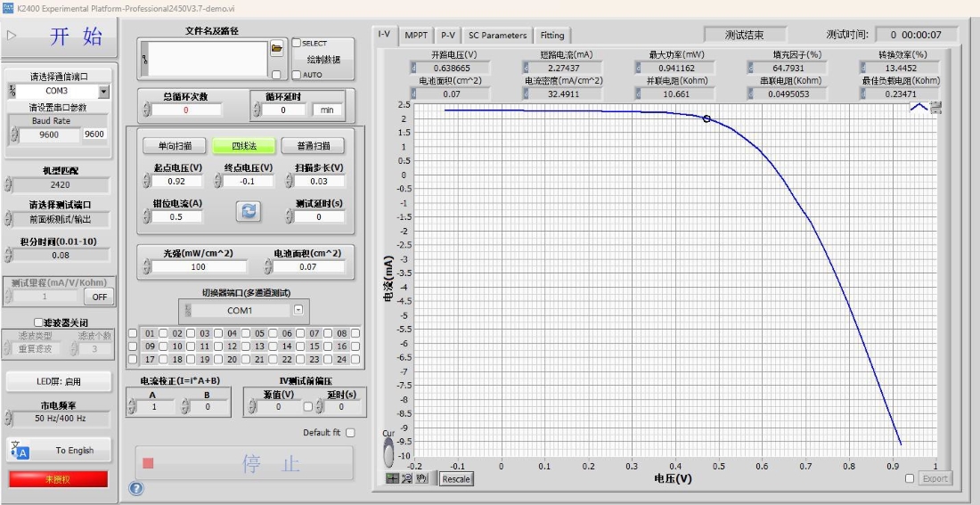Viewport: 980px width, 505px height.
Task: Click the Rescale button
Action: tap(455, 479)
